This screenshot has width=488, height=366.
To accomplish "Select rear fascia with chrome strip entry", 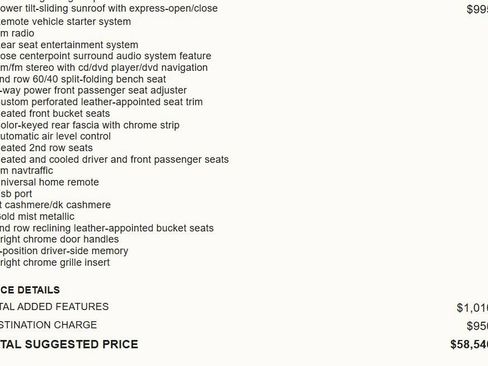I will click(90, 125).
